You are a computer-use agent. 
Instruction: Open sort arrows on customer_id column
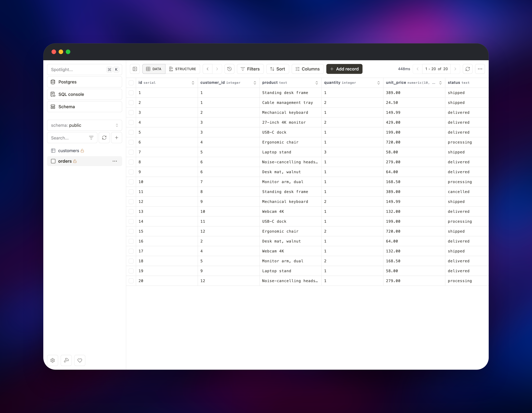pyautogui.click(x=255, y=83)
